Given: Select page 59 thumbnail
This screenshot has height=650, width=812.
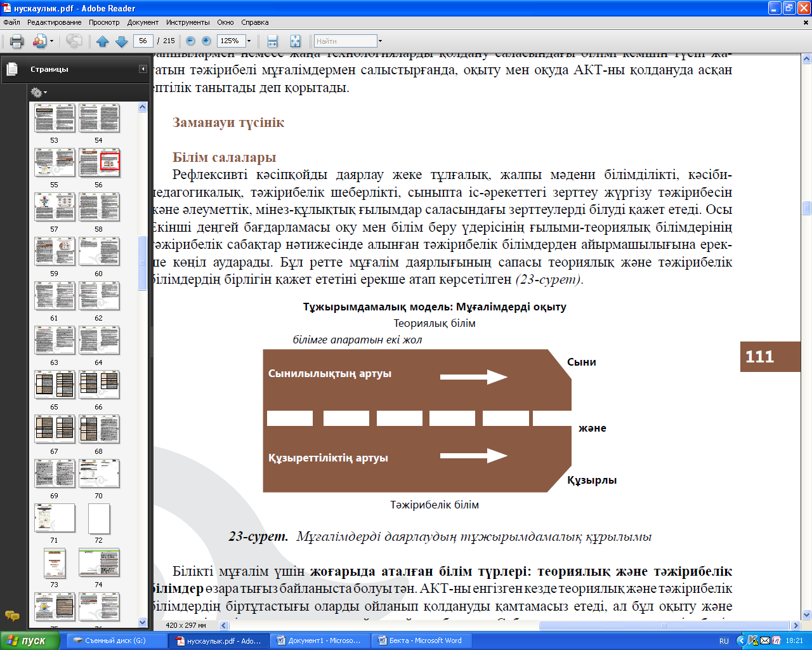Looking at the screenshot, I should [54, 251].
